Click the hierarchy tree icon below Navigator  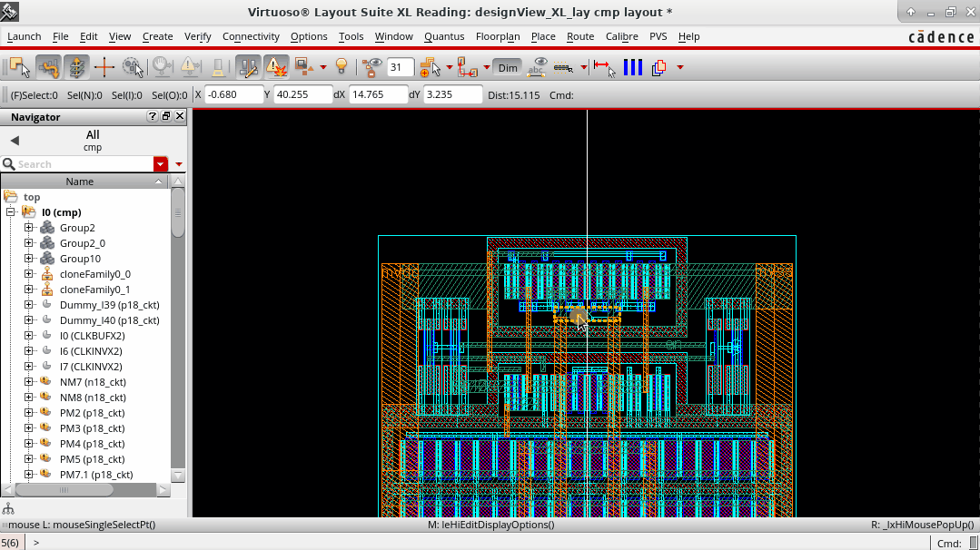[x=8, y=508]
